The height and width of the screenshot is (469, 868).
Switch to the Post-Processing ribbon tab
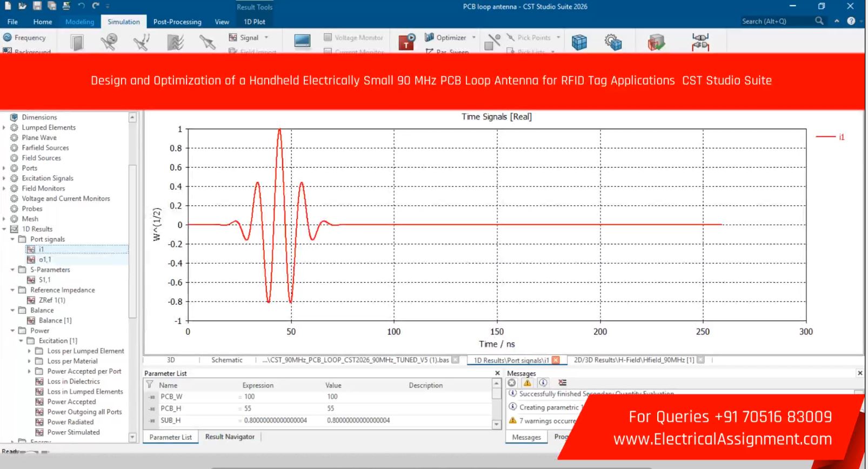coord(177,22)
